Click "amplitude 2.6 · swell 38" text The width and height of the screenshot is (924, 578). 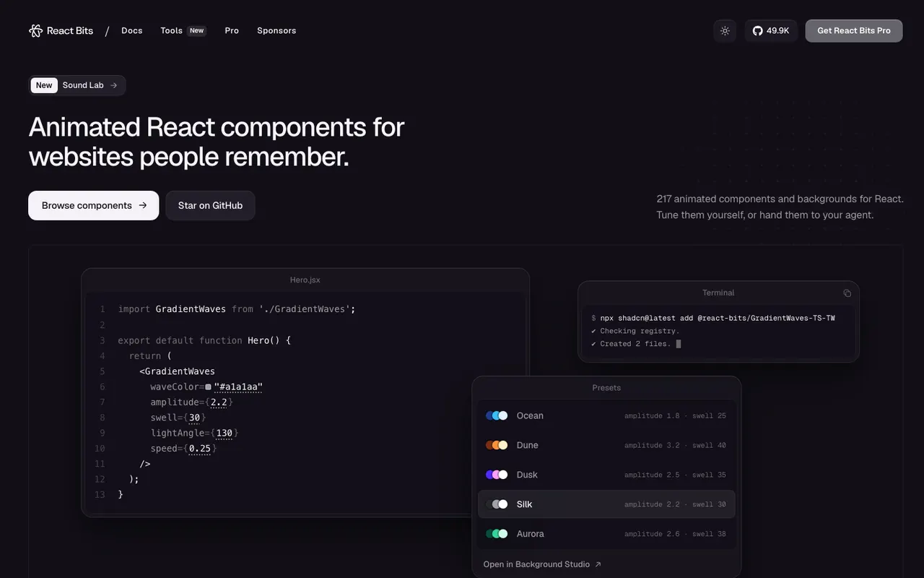point(675,534)
